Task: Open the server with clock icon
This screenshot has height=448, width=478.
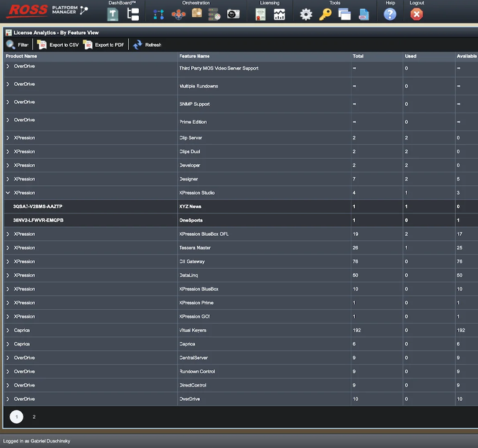Action: 214,14
